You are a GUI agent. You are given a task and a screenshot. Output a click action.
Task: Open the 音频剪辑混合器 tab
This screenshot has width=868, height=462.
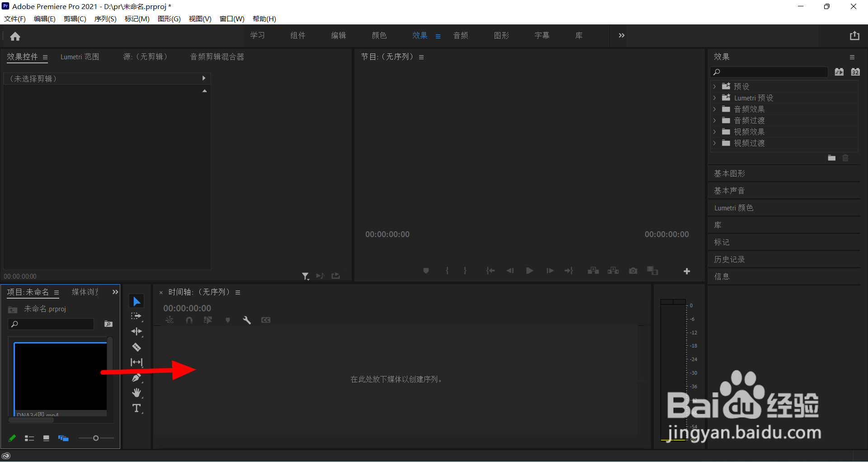[217, 57]
